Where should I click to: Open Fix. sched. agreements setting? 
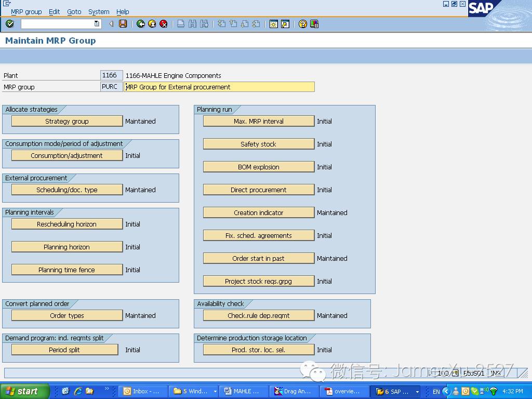click(259, 235)
